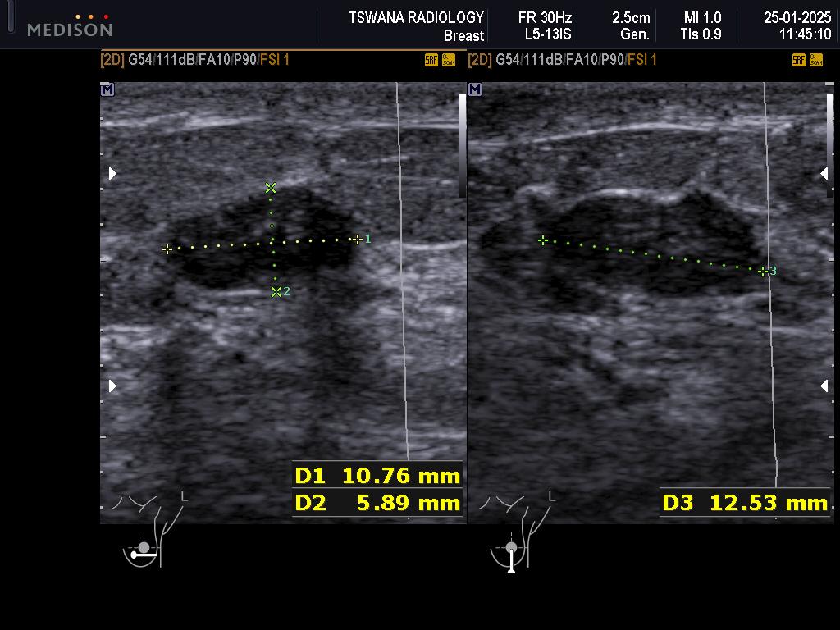Click the L5-13IS probe label
Viewport: 840px width, 630px height.
[548, 34]
